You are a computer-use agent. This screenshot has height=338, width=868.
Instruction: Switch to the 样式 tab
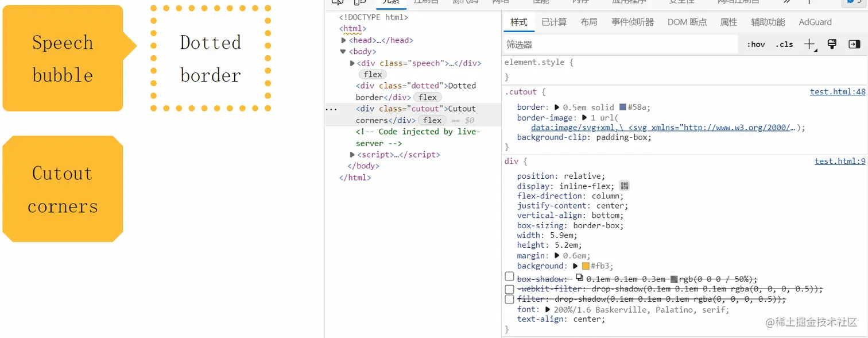pos(519,22)
